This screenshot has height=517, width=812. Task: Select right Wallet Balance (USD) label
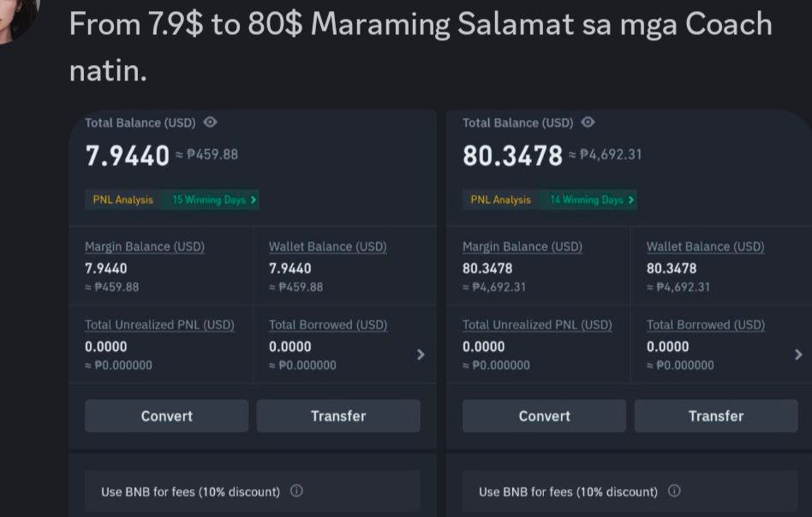point(705,247)
